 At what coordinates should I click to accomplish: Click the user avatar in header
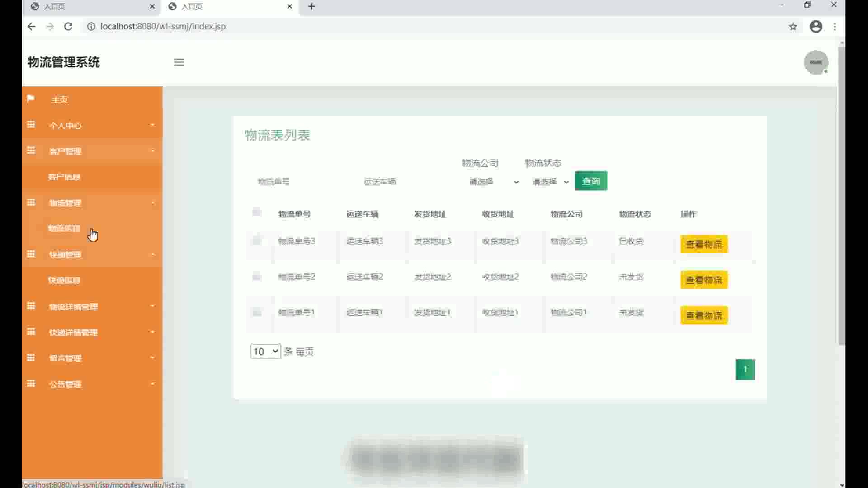(816, 62)
